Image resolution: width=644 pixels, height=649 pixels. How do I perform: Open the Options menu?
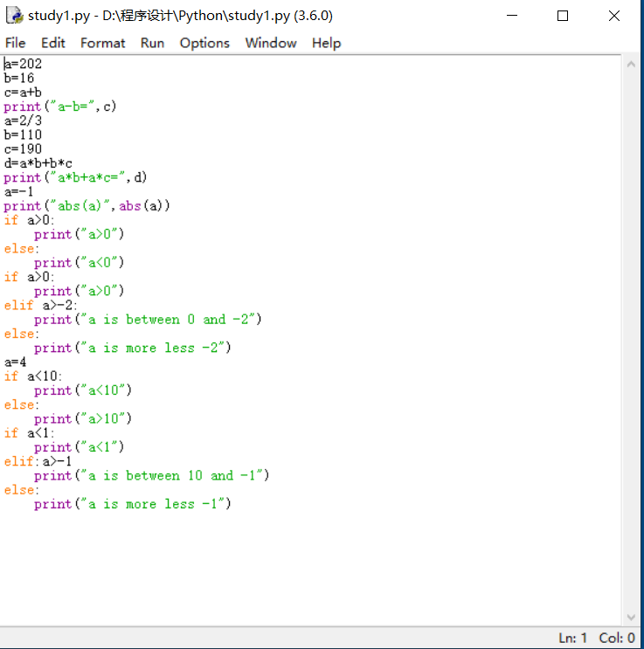(x=204, y=43)
